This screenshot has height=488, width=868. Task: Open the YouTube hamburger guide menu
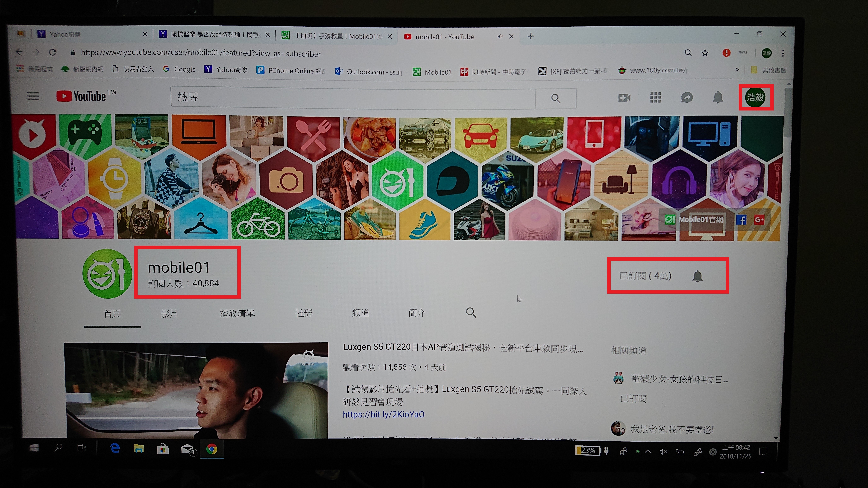(33, 96)
